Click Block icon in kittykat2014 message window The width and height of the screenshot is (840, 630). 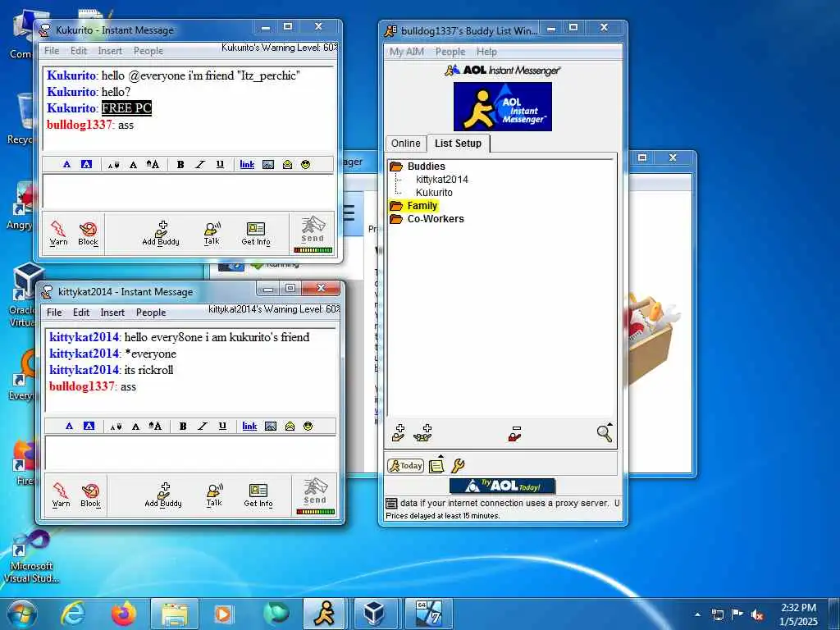pos(90,495)
